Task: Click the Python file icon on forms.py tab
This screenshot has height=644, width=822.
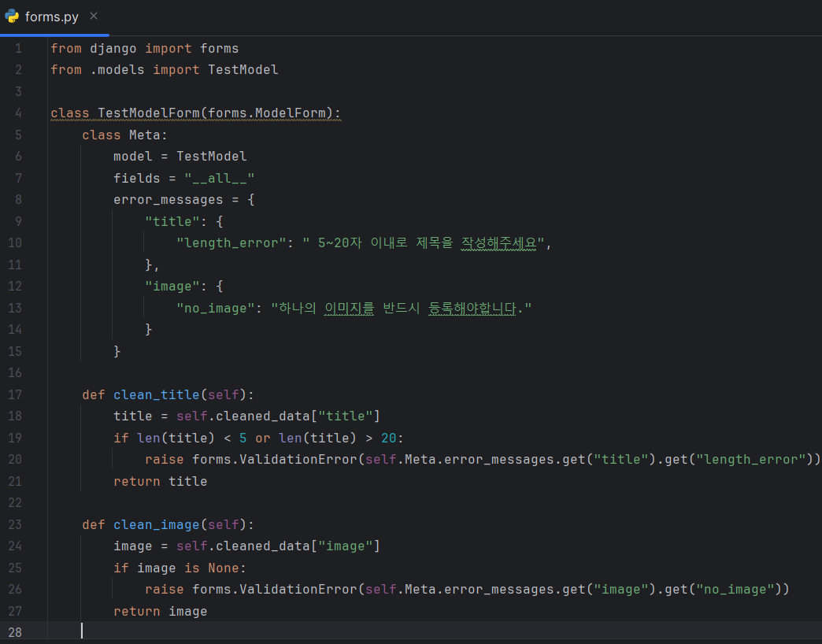Action: point(12,17)
